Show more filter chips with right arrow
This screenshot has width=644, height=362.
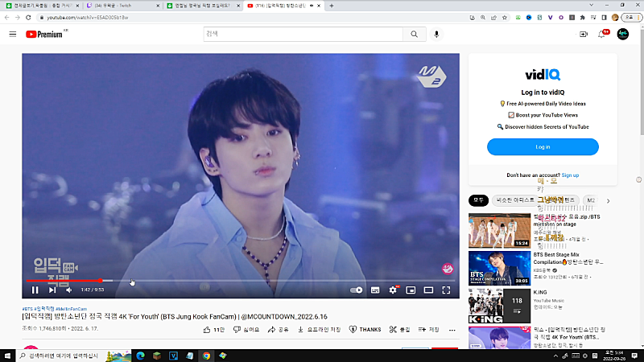[609, 200]
